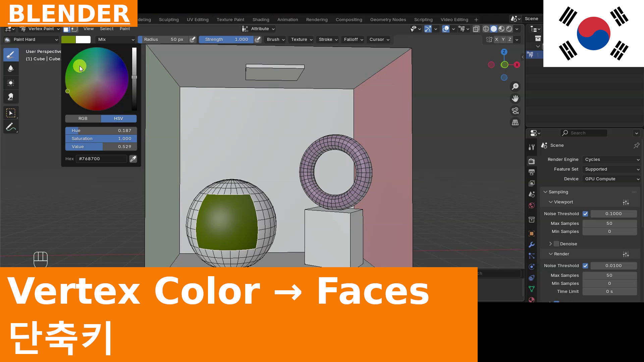Toggle Render Noise Threshold checkbox
Image resolution: width=644 pixels, height=362 pixels.
[585, 266]
